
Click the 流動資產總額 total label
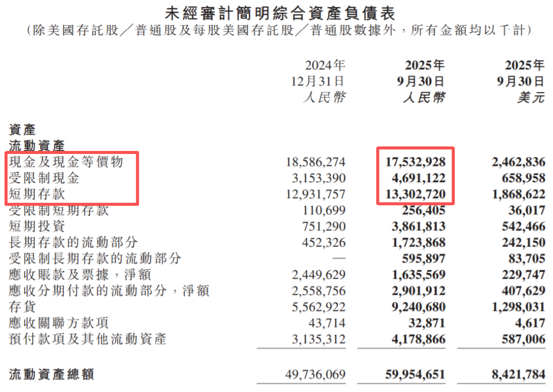(51, 375)
